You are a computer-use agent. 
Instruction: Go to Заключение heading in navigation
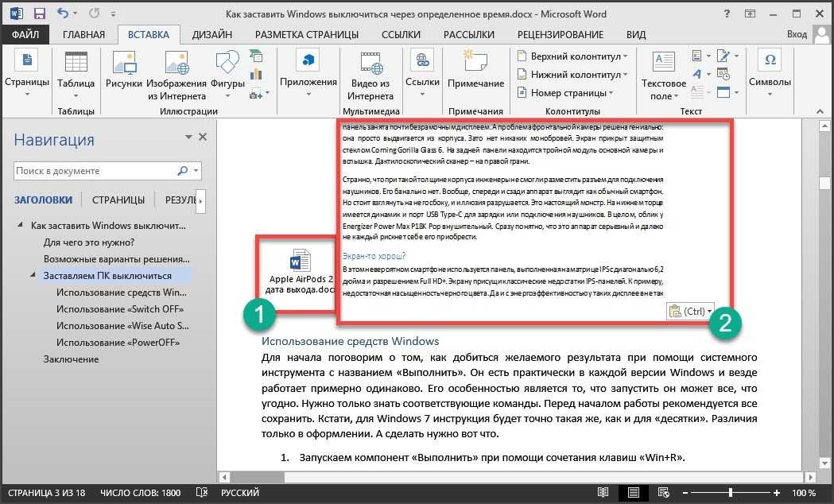click(71, 359)
